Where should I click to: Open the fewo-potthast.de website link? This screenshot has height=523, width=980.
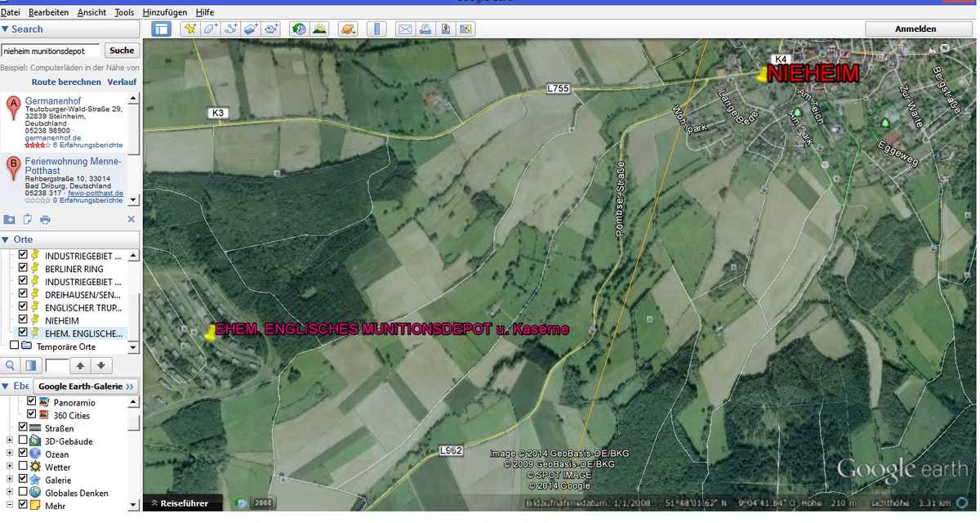[96, 194]
